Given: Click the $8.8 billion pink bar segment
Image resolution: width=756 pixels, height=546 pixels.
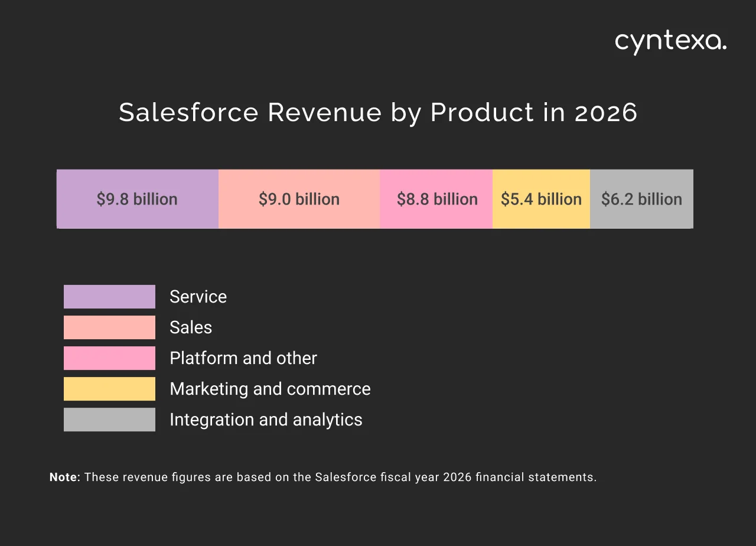Looking at the screenshot, I should coord(436,199).
